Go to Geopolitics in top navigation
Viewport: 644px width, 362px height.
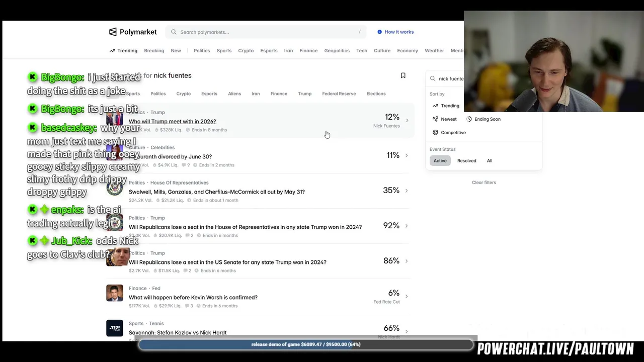click(x=337, y=51)
